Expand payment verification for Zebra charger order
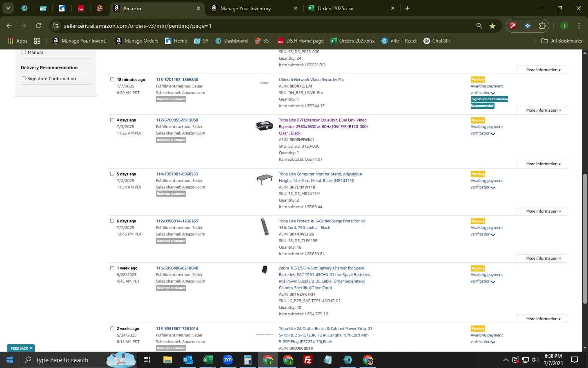Screen dimensions: 588x368 click(x=493, y=281)
